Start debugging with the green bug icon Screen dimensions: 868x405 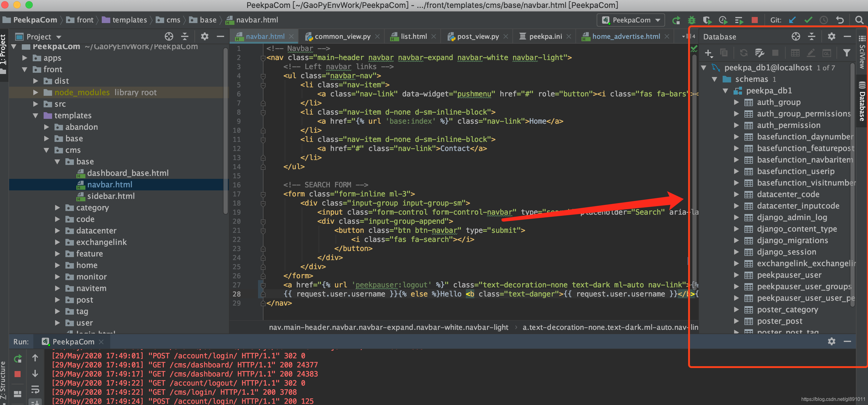point(691,20)
